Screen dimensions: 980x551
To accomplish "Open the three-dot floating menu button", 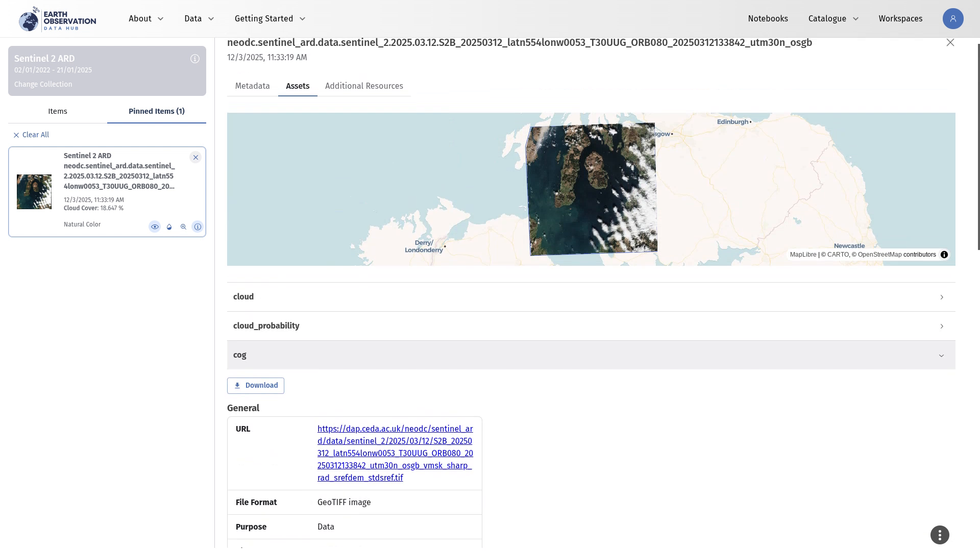I will (940, 535).
